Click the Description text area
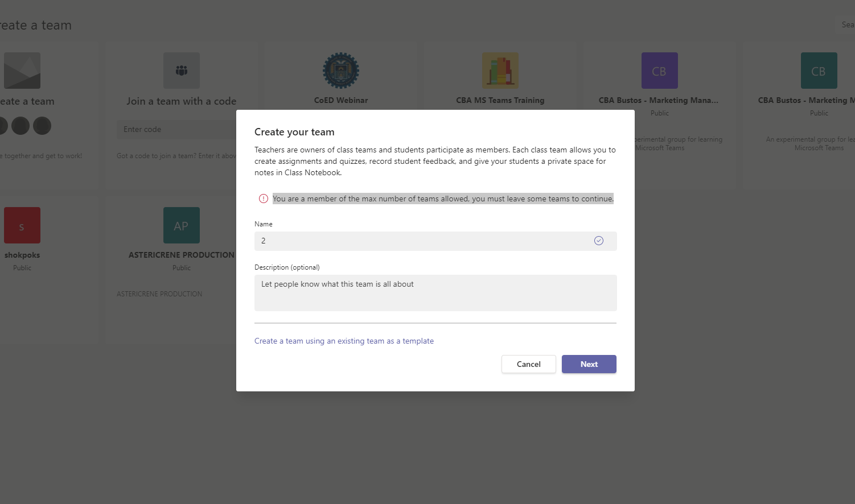This screenshot has height=504, width=855. (435, 293)
